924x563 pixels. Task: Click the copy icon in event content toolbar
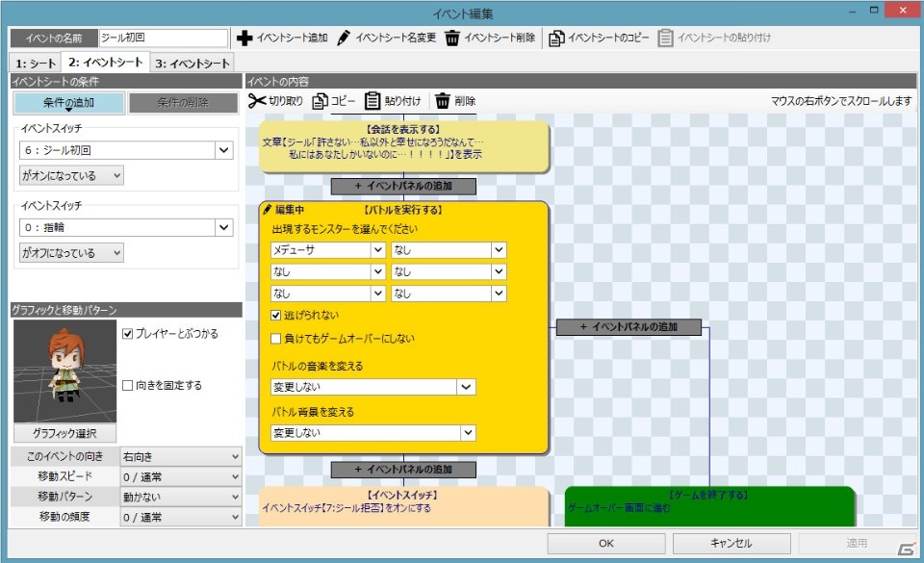[x=320, y=101]
